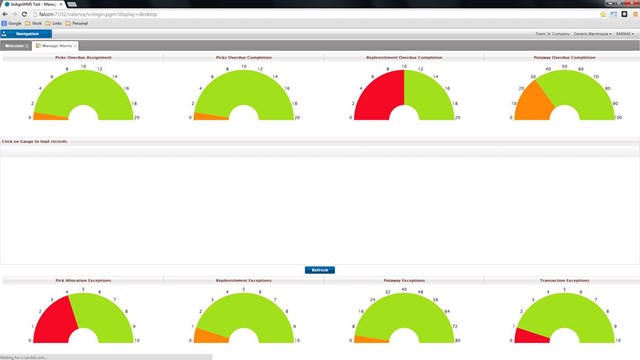
Task: Click the Transaction Exceptions title
Action: click(564, 280)
